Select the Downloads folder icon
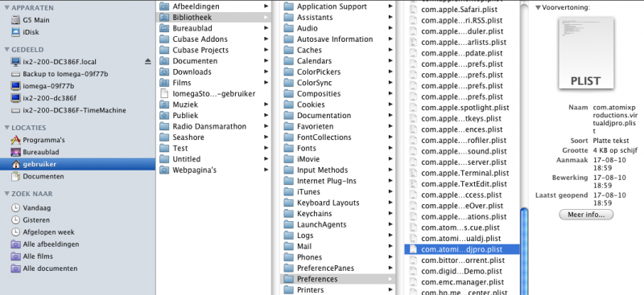 (x=164, y=72)
